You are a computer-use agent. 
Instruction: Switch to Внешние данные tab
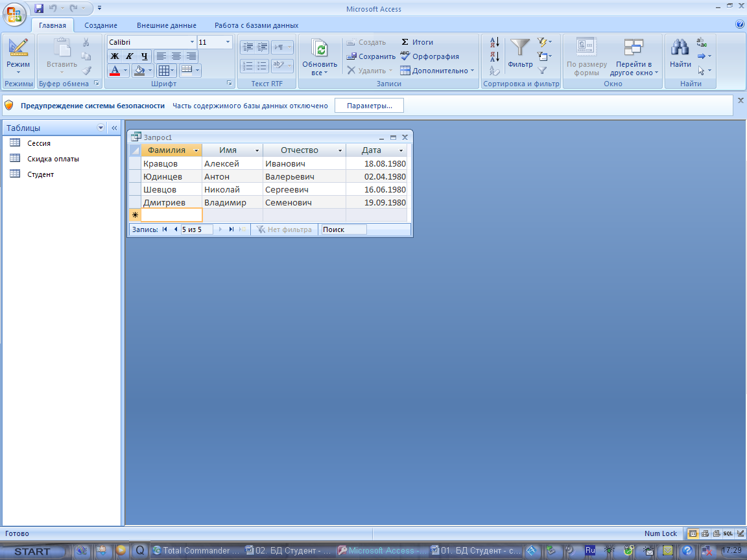(x=166, y=25)
